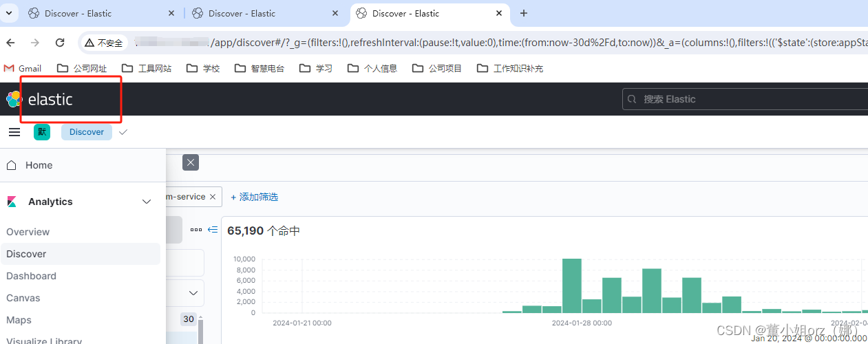Screen dimensions: 868x344
Task: Open the 工作知识补充 bookmark folder
Action: pos(509,68)
